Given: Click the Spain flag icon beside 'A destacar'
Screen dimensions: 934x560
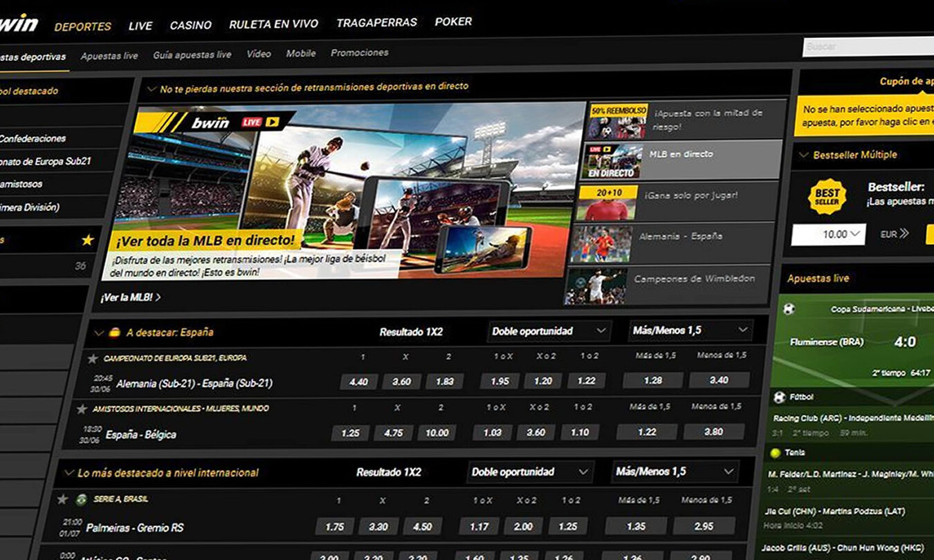Looking at the screenshot, I should click(x=116, y=333).
